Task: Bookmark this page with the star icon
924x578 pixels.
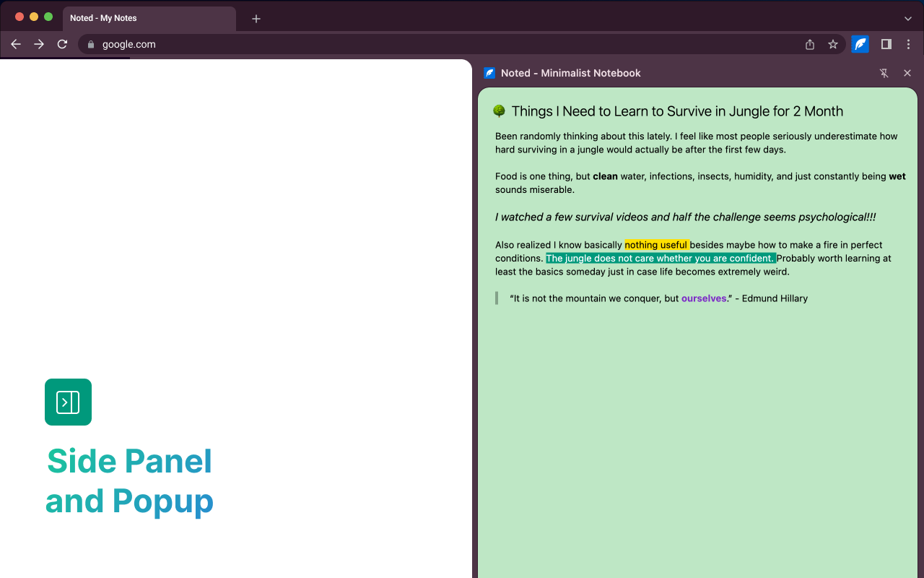Action: pyautogui.click(x=833, y=44)
